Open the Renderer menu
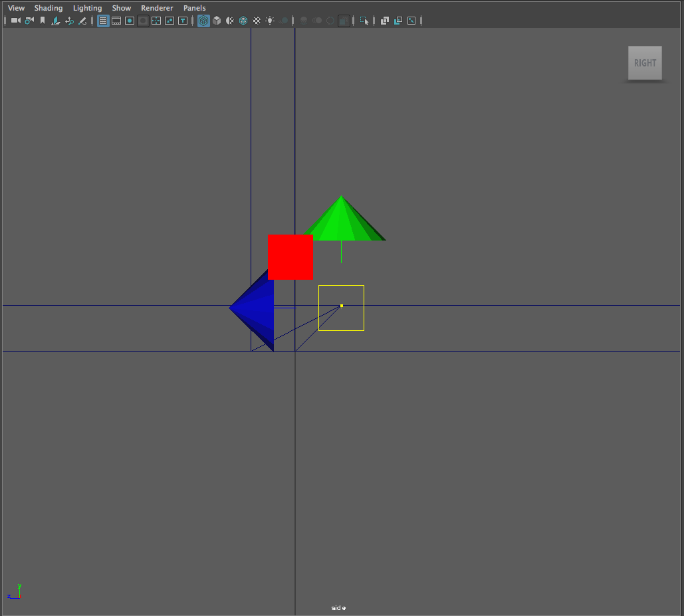 click(157, 8)
